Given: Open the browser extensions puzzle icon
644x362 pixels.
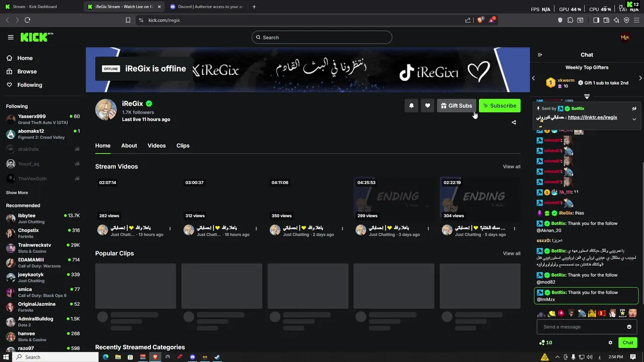Looking at the screenshot, I should point(570,20).
